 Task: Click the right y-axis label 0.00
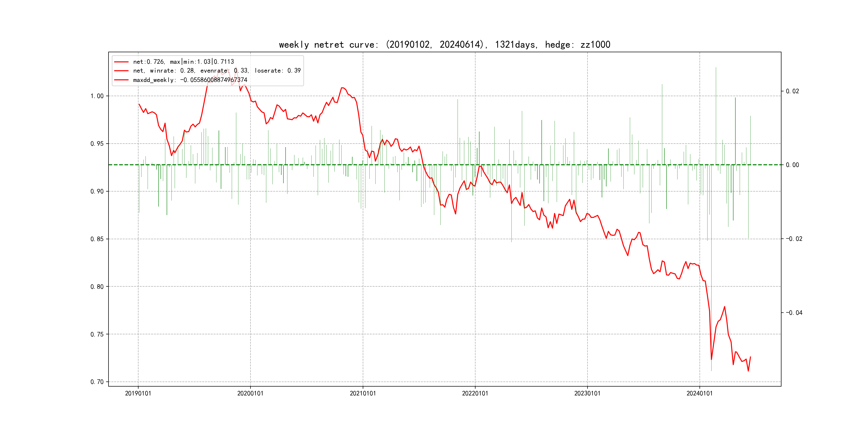792,165
